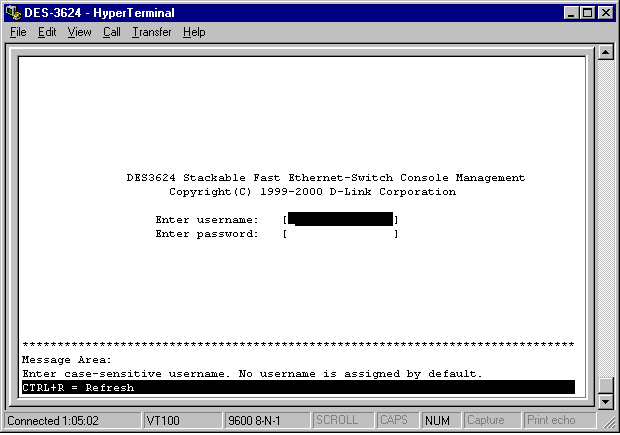
Task: Click the Enter username field
Action: pos(340,220)
